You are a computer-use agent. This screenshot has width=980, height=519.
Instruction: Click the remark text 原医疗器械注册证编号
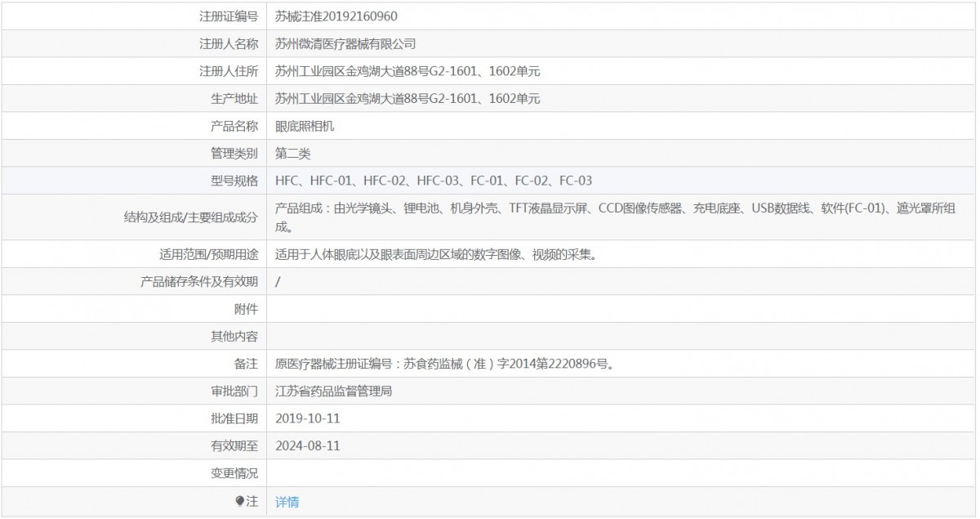tap(444, 364)
